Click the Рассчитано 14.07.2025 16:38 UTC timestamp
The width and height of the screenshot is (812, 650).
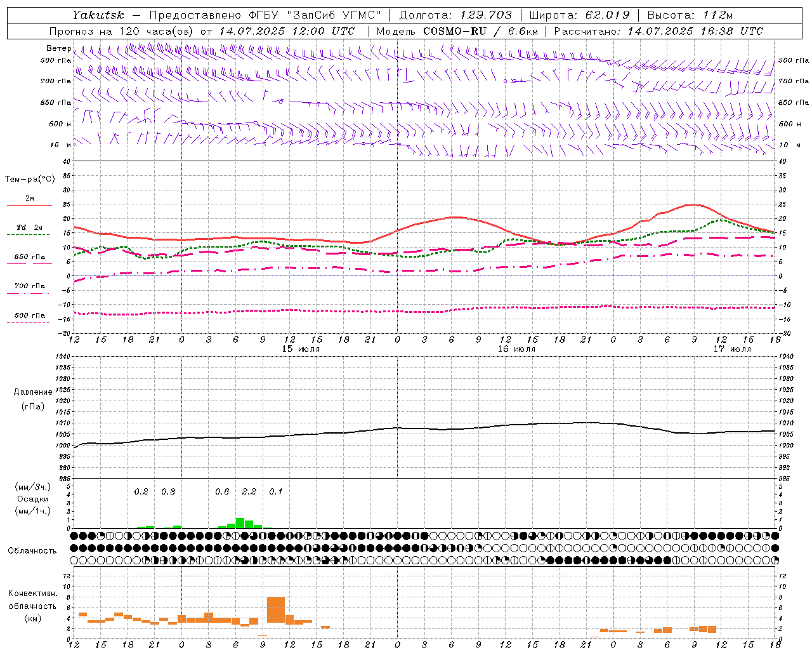coord(658,31)
